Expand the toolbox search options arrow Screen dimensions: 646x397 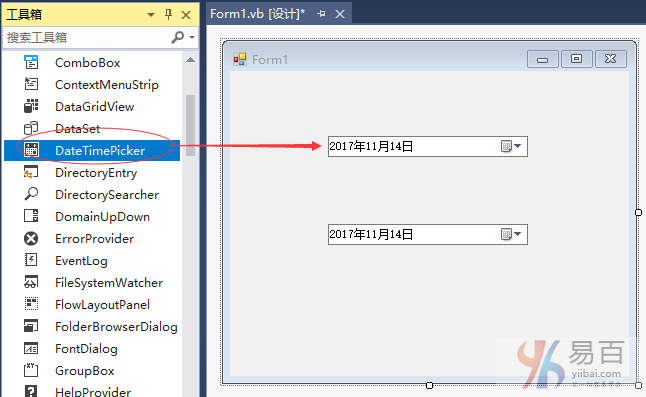192,37
